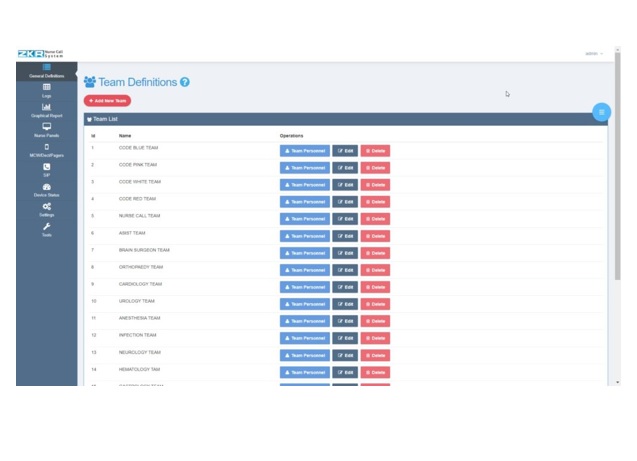Delete the CODE WHITE TEAM entry

375,185
